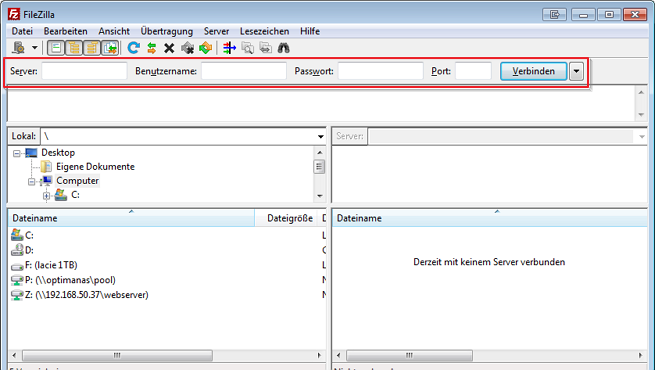Screen dimensions: 655x370
Task: Click the Passwort input field
Action: [381, 71]
